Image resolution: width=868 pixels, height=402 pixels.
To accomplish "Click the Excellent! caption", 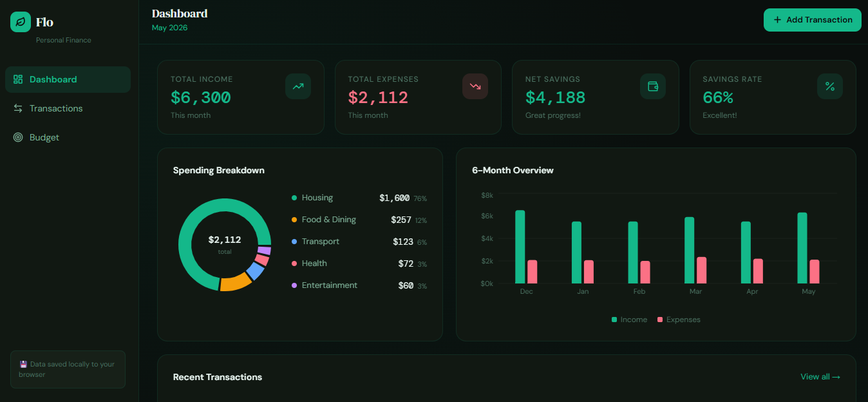I will tap(720, 115).
